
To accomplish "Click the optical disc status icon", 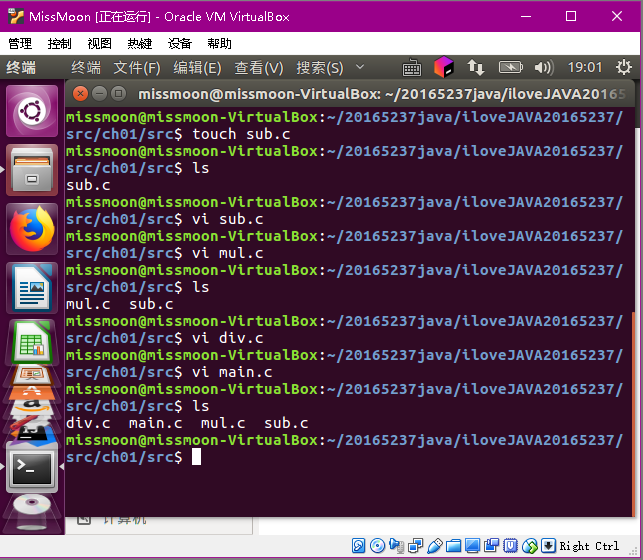I will 377,546.
